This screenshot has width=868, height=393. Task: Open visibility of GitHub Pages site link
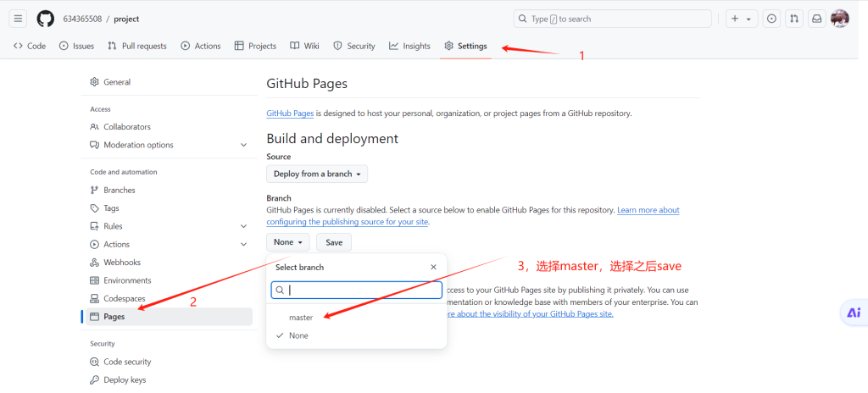click(x=530, y=313)
